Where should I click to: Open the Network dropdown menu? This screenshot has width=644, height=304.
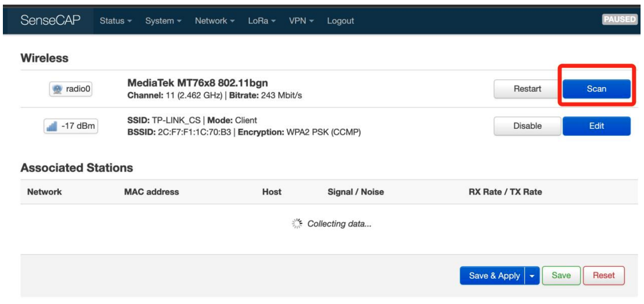pyautogui.click(x=215, y=21)
